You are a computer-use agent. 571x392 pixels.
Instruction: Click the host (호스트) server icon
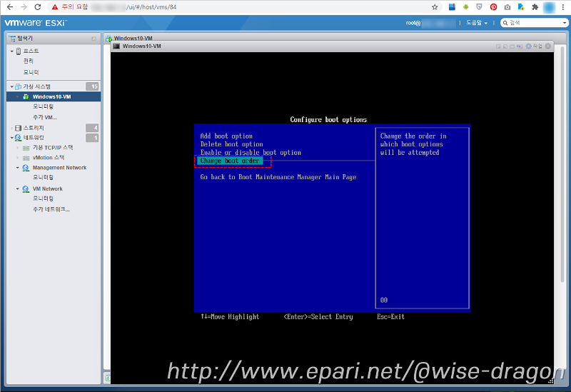click(x=19, y=51)
